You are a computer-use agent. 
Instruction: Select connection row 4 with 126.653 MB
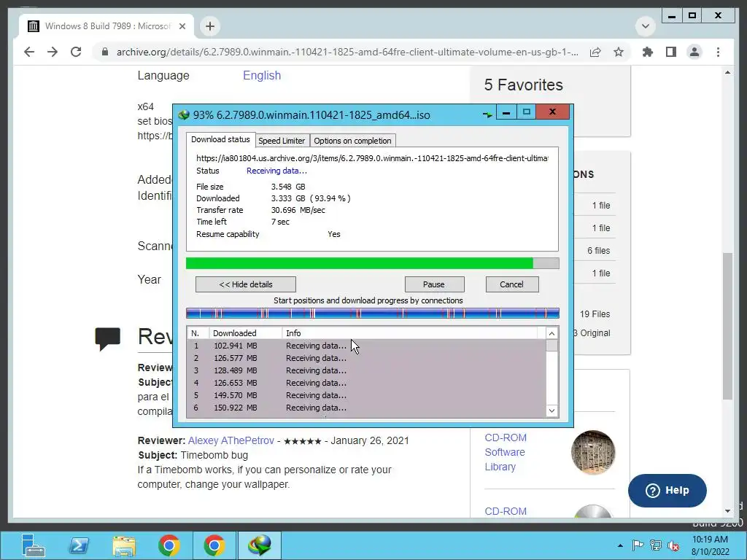367,383
